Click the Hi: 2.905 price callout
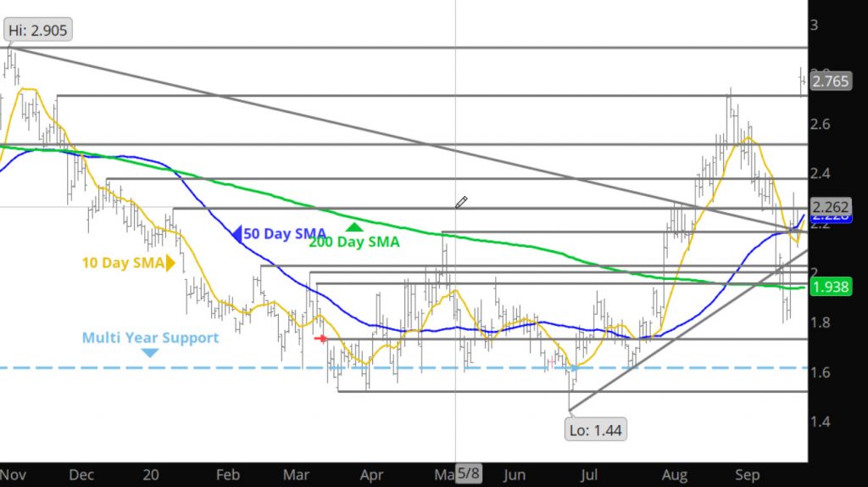This screenshot has width=868, height=487. coord(37,31)
